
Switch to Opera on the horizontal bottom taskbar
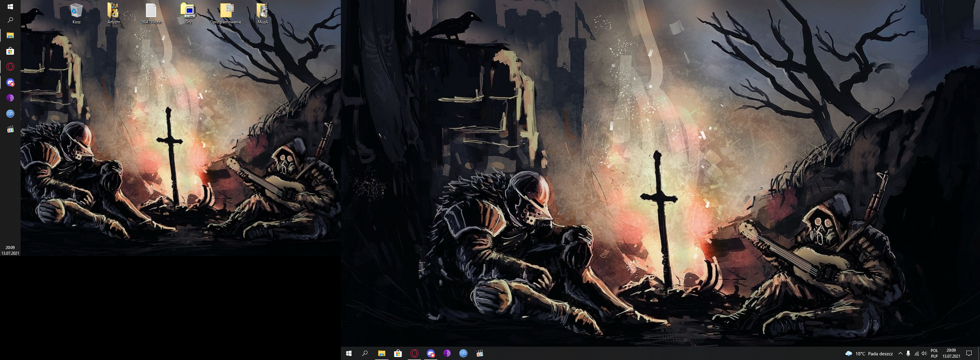point(414,353)
